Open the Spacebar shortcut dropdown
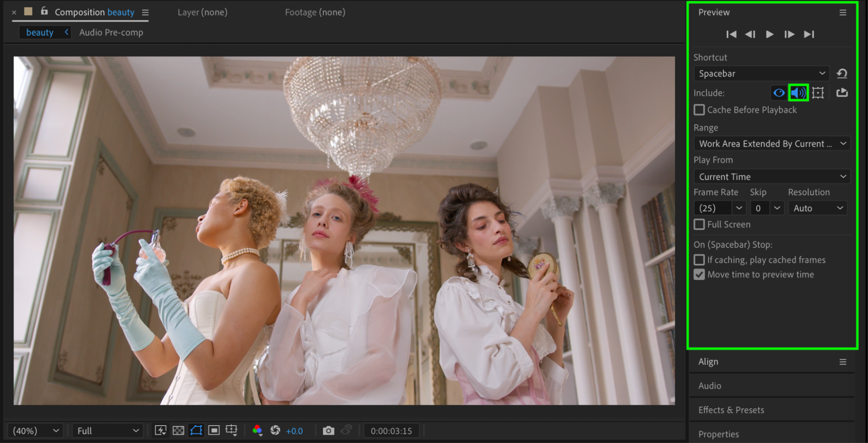 pos(761,74)
